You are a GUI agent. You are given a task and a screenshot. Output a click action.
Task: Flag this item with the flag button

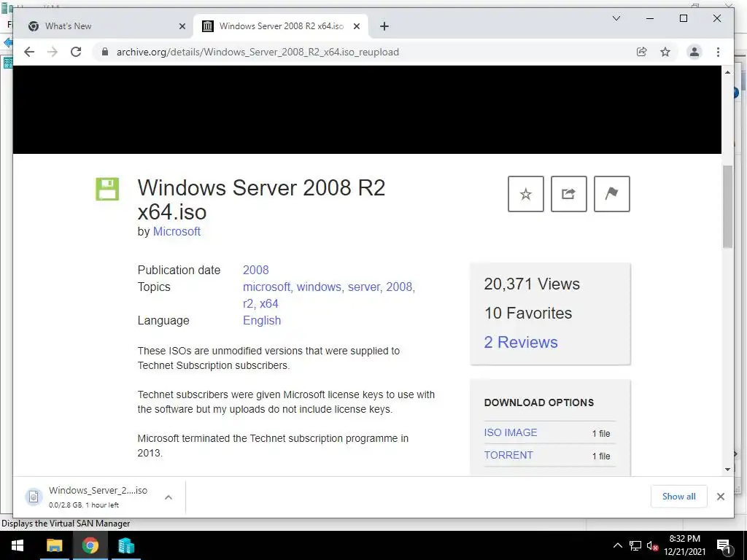[612, 194]
